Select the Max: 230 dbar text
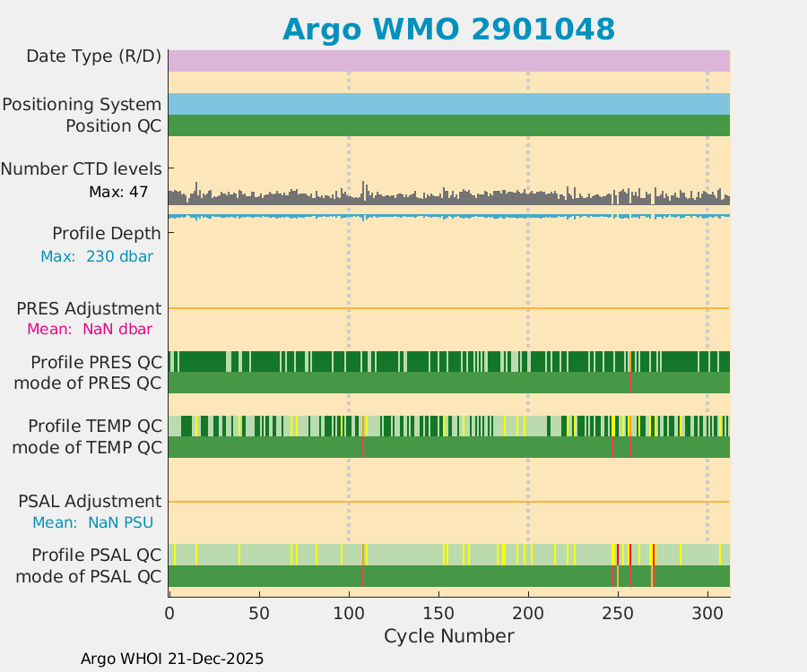This screenshot has width=807, height=672. click(97, 256)
